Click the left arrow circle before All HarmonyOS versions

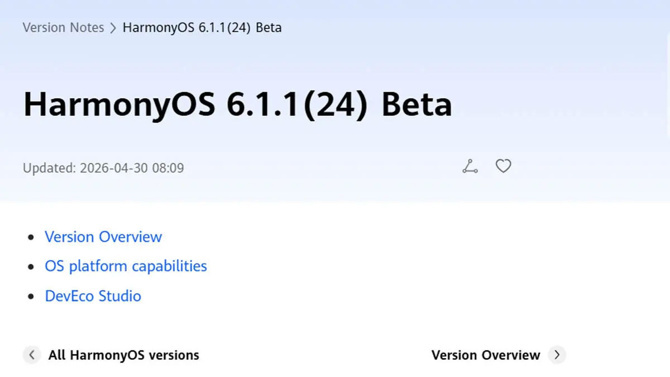point(32,355)
